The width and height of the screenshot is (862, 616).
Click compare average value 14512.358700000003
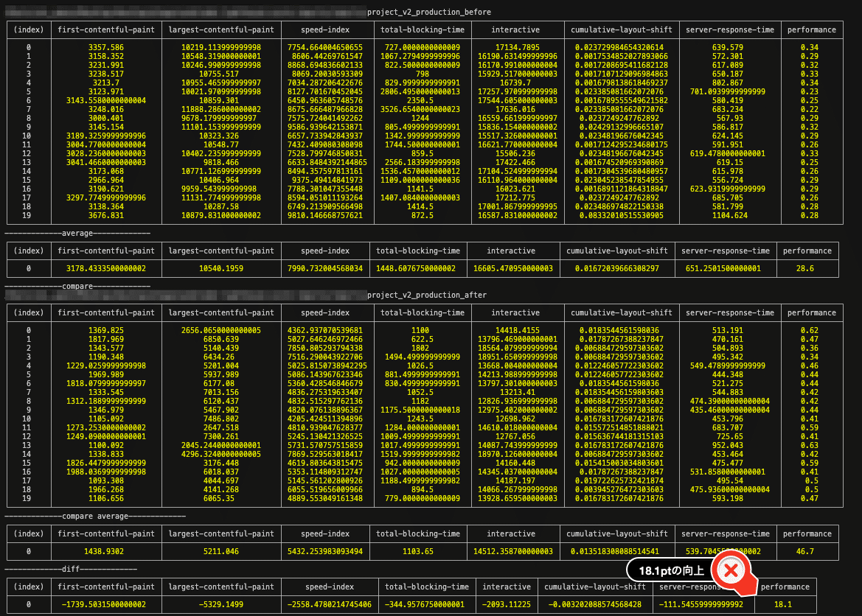[513, 551]
